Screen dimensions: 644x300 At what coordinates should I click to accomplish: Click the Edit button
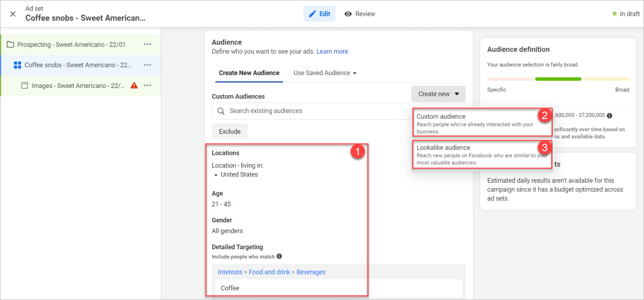pos(319,14)
